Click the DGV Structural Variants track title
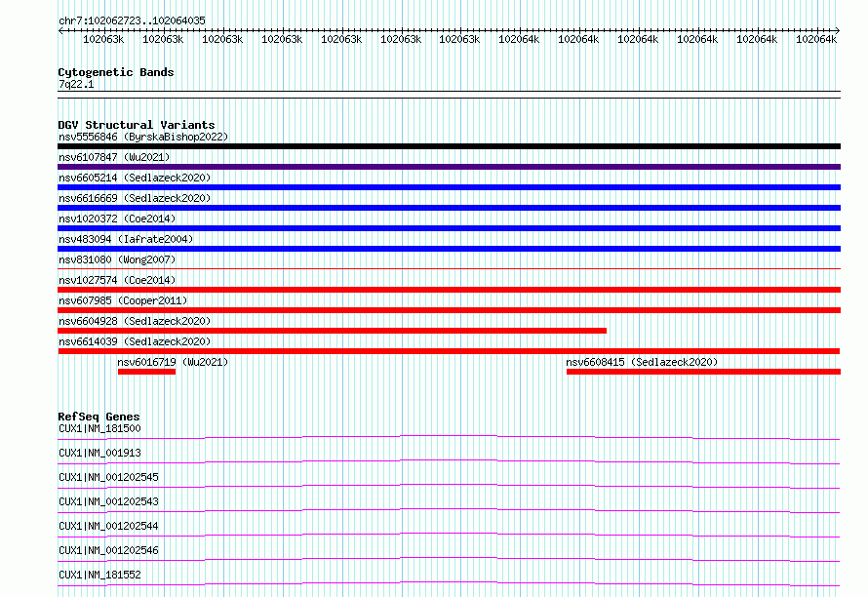This screenshot has height=597, width=868. pyautogui.click(x=137, y=125)
